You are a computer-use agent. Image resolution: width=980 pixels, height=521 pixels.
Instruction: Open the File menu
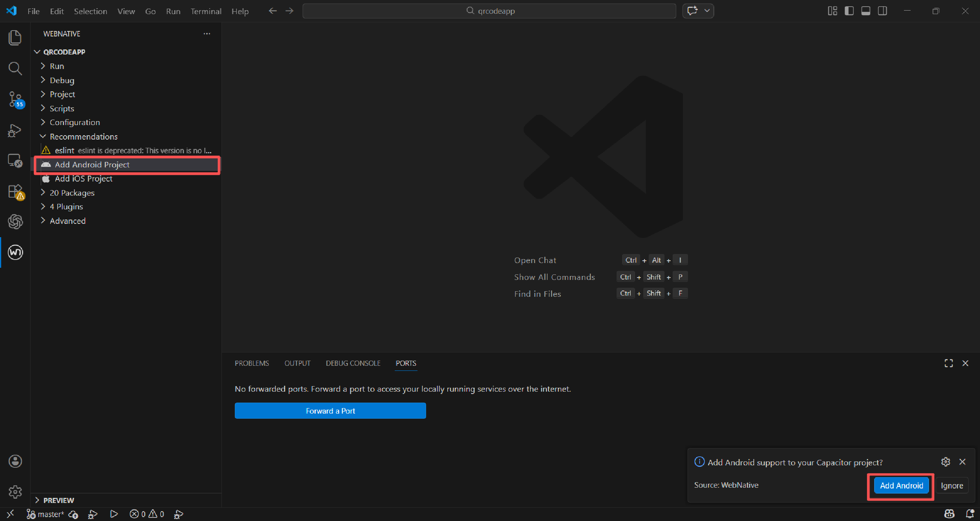(x=33, y=11)
